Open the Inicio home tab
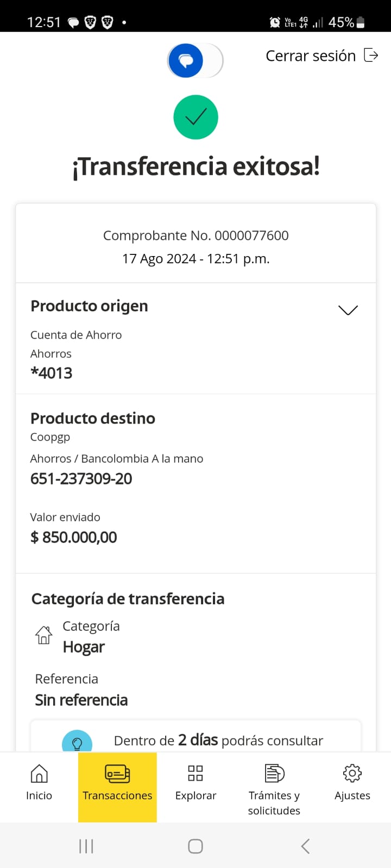391x868 pixels. pos(39,782)
